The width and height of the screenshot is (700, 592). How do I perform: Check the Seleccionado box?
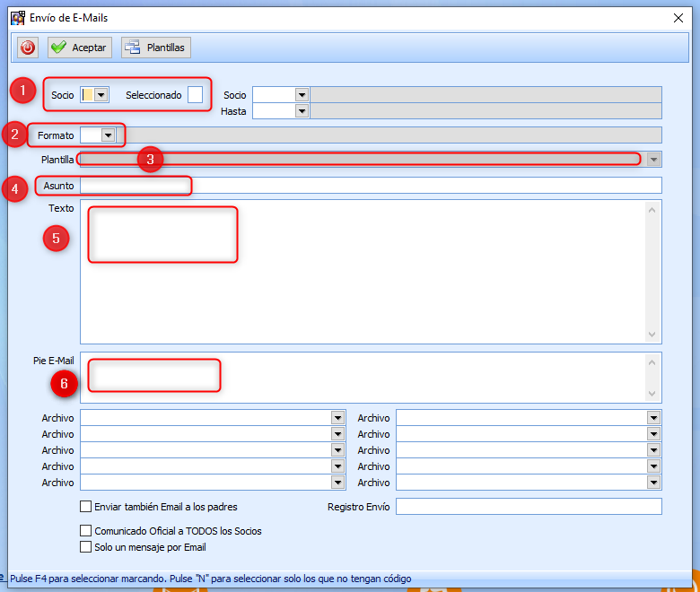(195, 95)
